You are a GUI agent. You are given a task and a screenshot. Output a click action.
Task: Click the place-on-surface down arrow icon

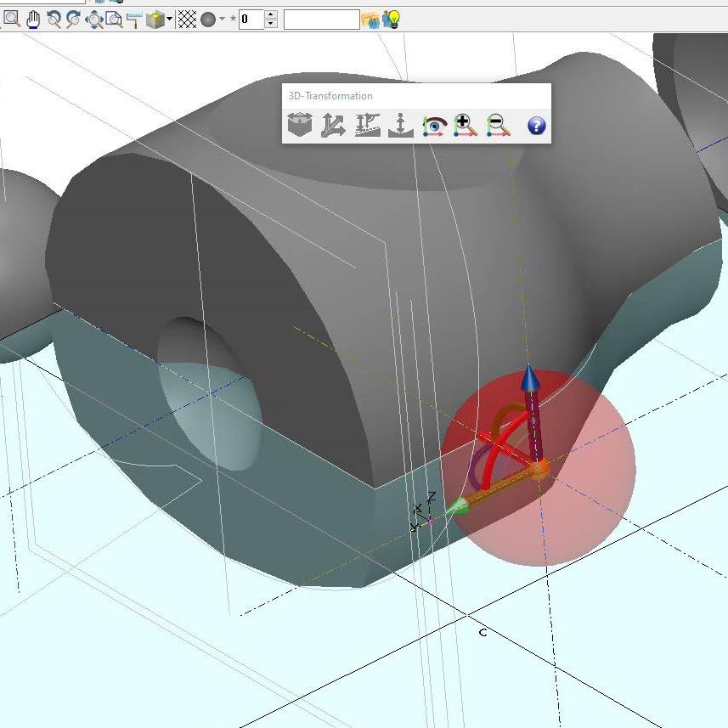coord(400,126)
